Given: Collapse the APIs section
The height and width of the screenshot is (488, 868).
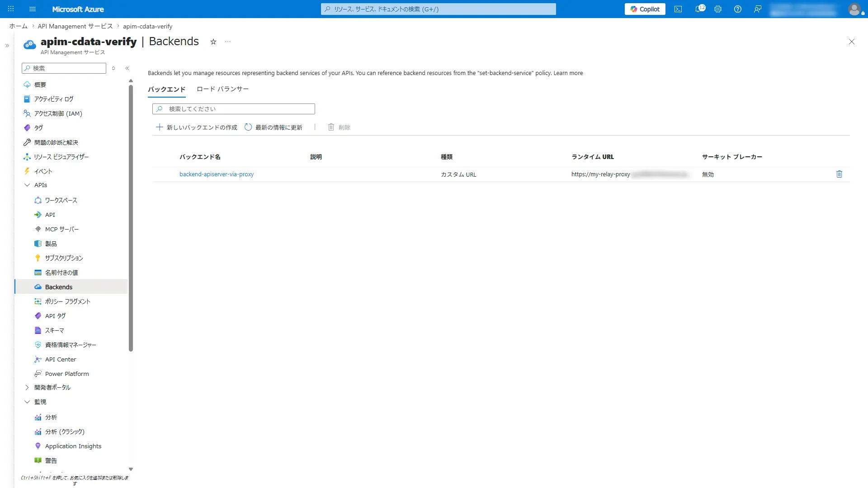Looking at the screenshot, I should [x=27, y=185].
